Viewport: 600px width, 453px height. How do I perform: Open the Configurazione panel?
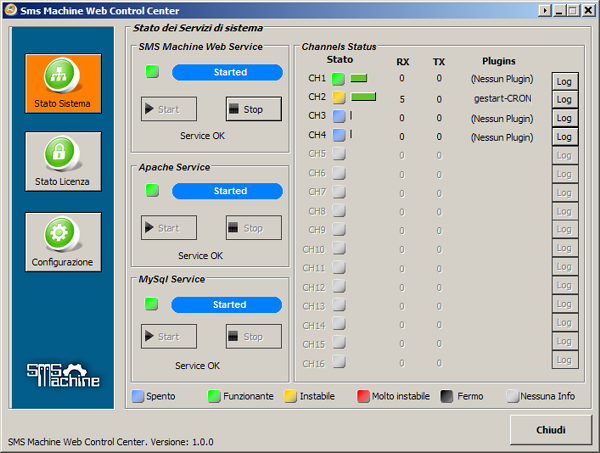63,242
